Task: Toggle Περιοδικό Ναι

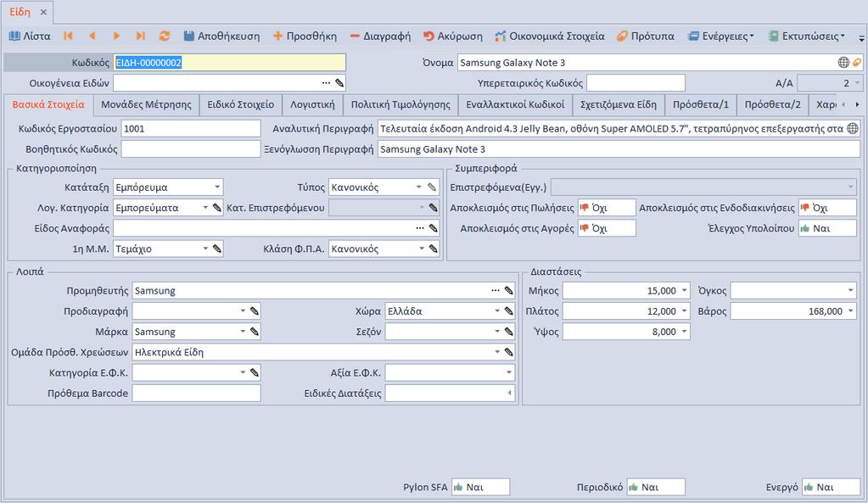Action: coord(656,487)
